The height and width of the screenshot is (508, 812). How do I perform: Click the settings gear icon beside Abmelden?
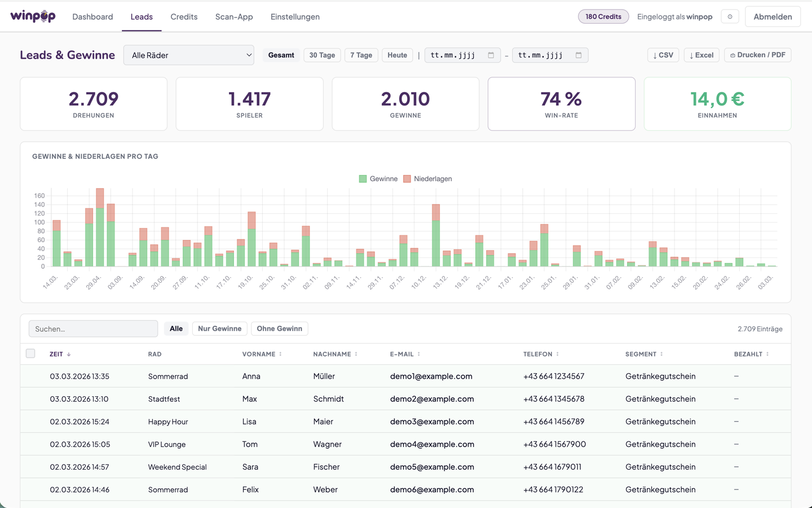(730, 16)
